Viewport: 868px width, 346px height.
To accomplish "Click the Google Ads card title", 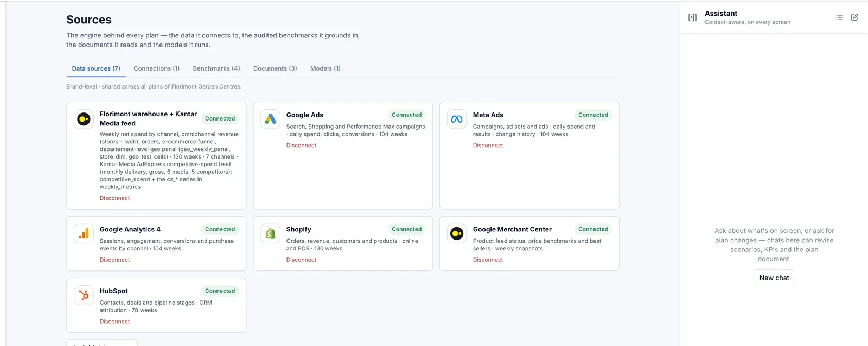I will point(305,115).
